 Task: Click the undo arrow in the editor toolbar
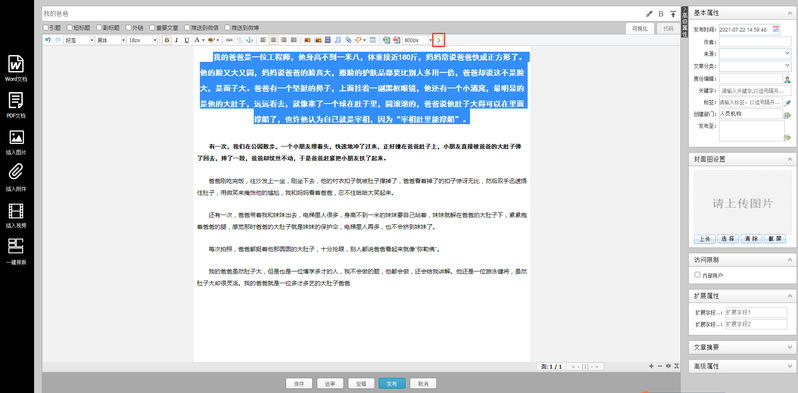tap(48, 40)
